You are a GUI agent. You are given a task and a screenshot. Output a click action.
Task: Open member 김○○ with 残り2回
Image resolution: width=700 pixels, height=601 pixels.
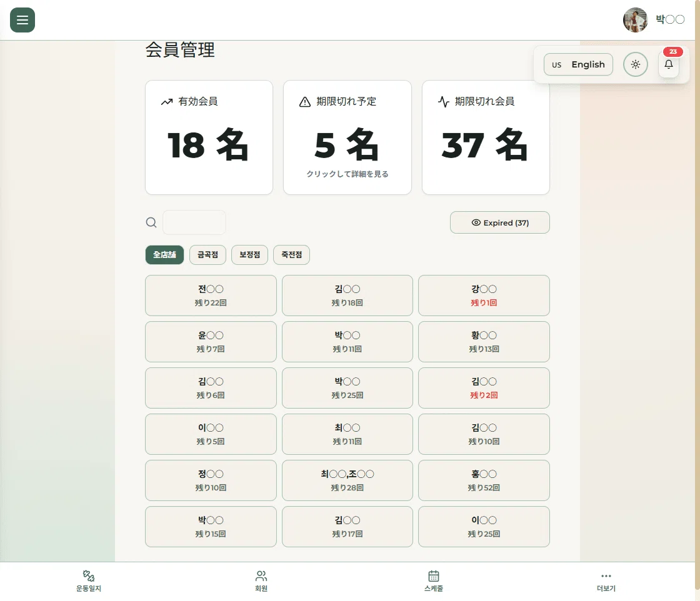click(x=484, y=388)
